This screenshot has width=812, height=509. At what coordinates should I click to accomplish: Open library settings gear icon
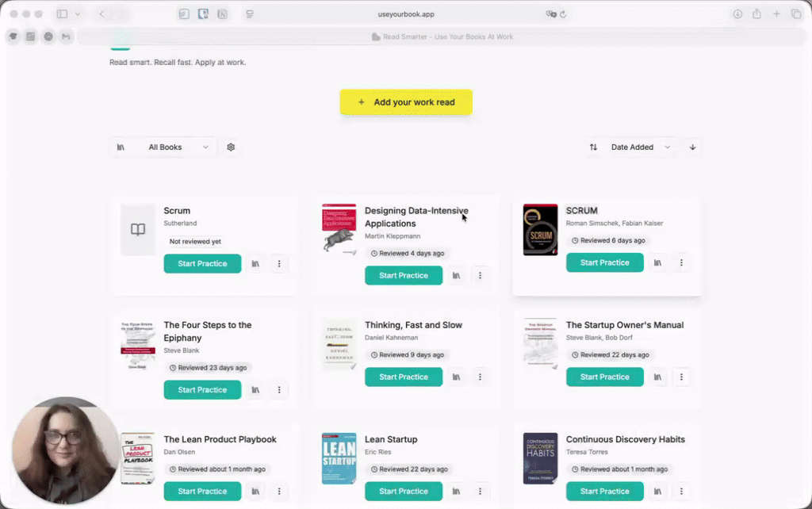(231, 147)
